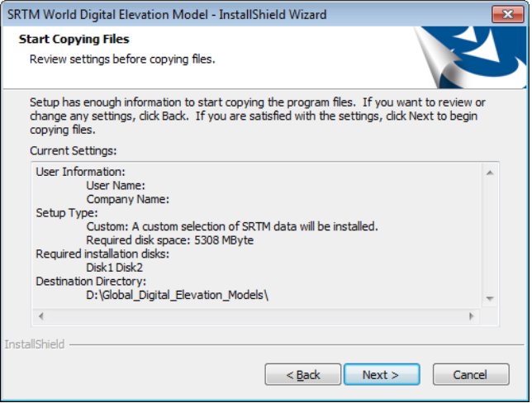This screenshot has height=403, width=532.
Task: Click the vertical scrollbar track of settings box
Action: (x=489, y=235)
